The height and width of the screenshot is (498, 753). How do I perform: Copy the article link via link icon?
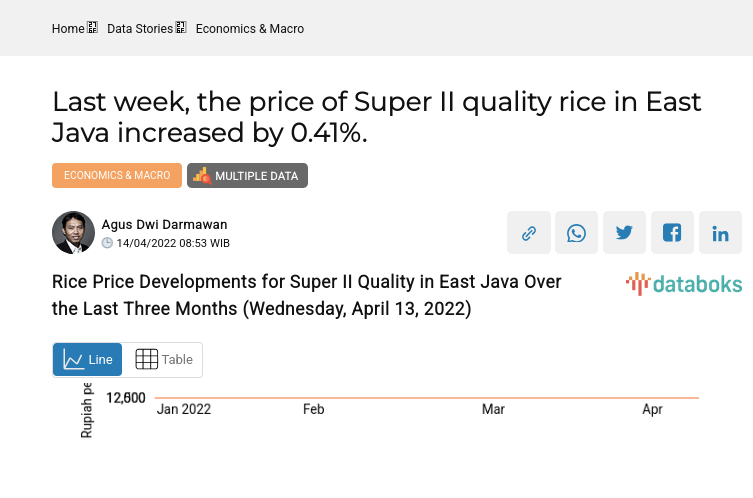pos(529,233)
